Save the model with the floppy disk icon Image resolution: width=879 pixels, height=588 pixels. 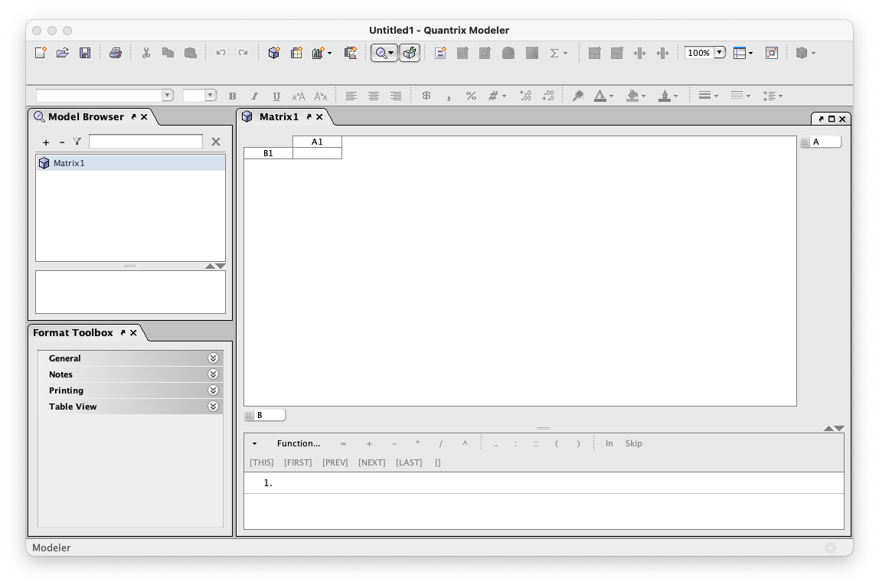coord(85,53)
